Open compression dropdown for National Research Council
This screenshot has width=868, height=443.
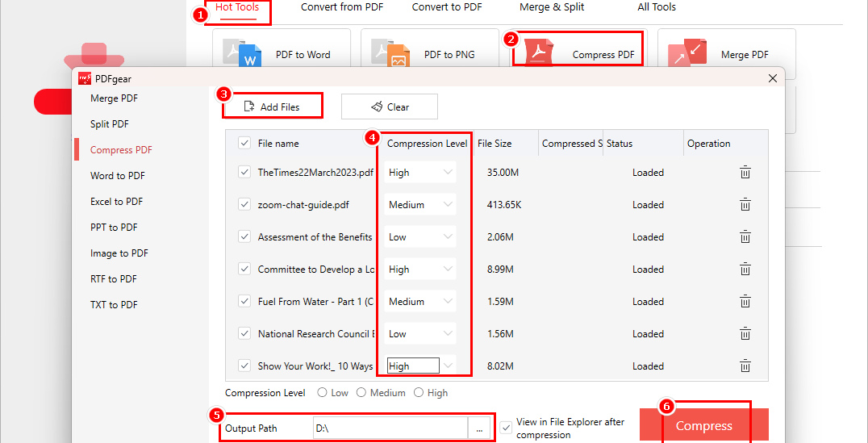click(420, 334)
